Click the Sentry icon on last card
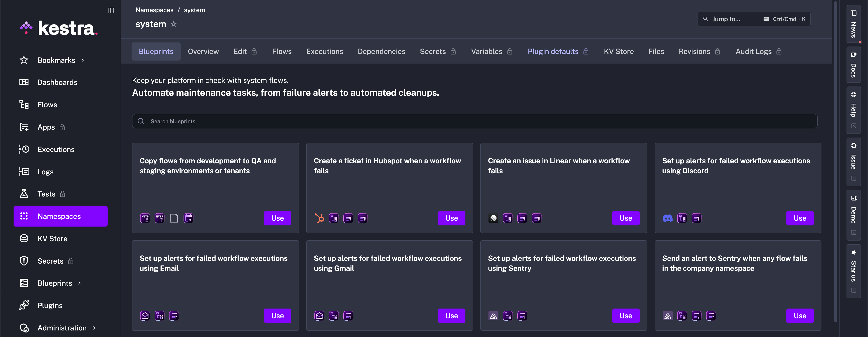This screenshot has height=337, width=868. (x=667, y=316)
